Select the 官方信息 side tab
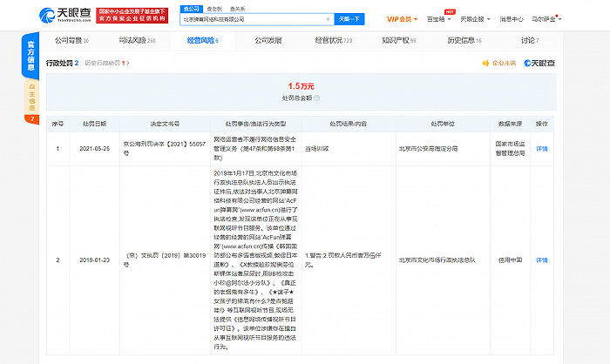 click(x=30, y=56)
